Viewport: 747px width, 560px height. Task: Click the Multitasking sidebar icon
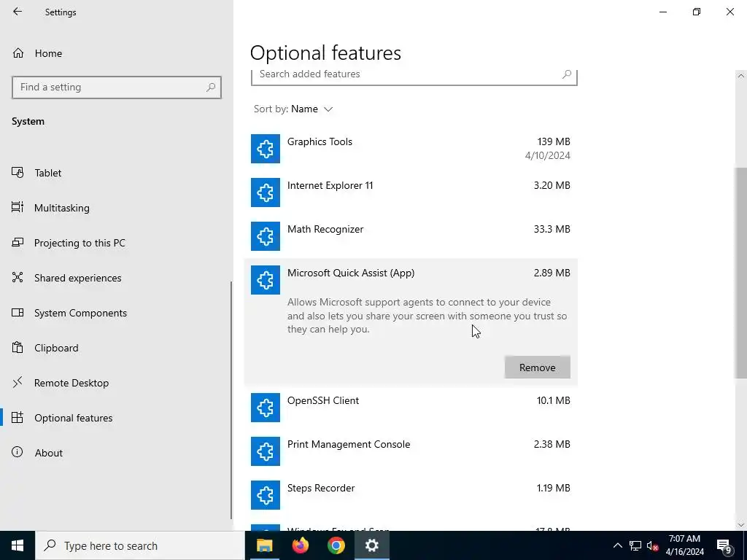pos(18,207)
